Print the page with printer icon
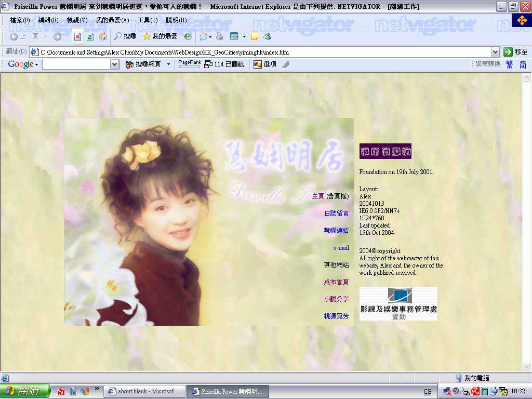532x399 pixels. (x=220, y=36)
